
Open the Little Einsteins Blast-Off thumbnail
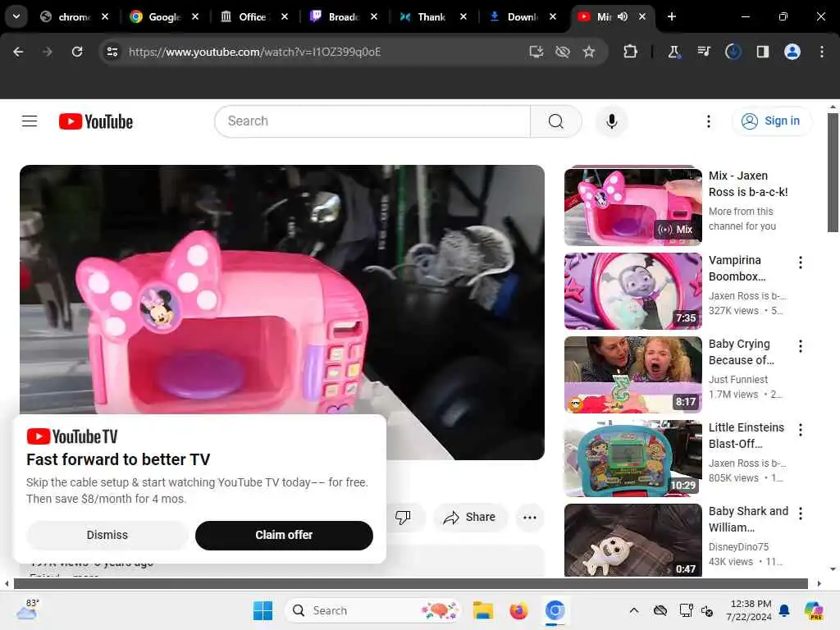632,458
